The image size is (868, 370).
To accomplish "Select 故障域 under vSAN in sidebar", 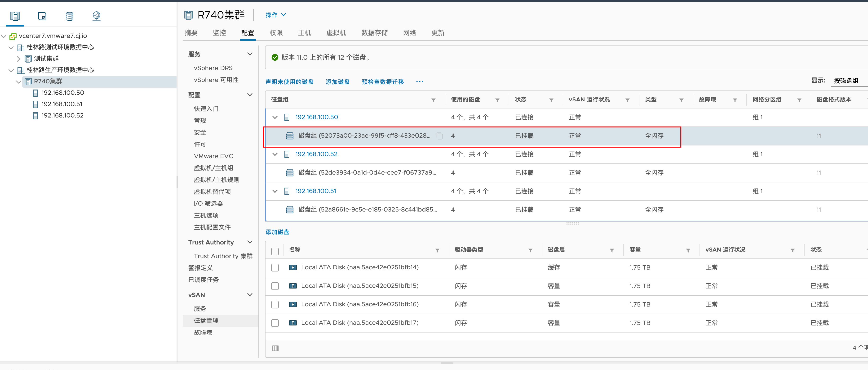I will [x=203, y=332].
